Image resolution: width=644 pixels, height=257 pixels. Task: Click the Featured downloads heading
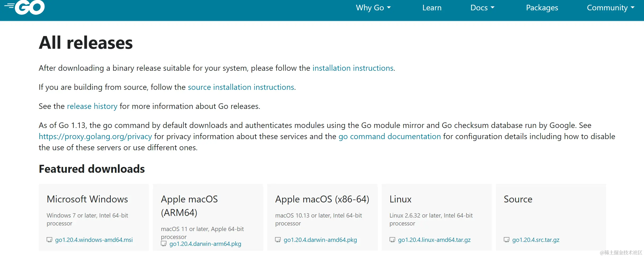92,169
